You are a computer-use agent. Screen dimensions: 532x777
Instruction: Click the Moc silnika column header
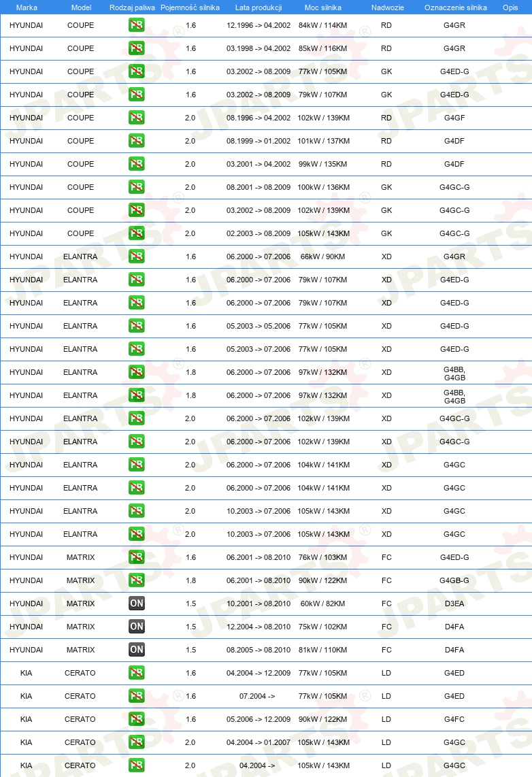[x=323, y=7]
